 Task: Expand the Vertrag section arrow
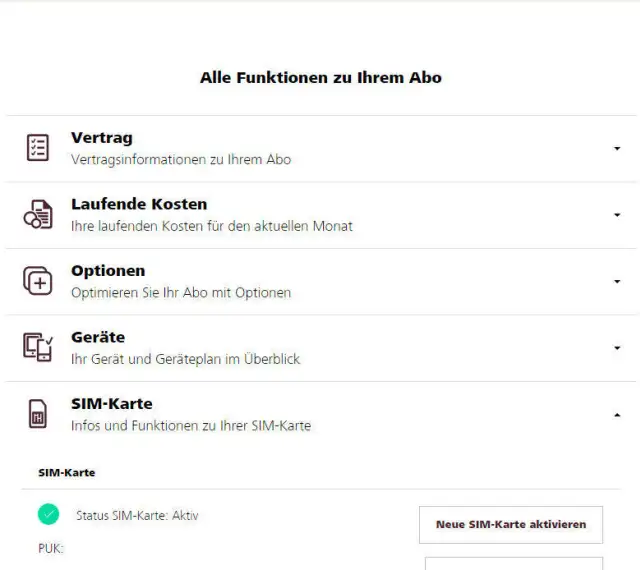[x=617, y=149]
